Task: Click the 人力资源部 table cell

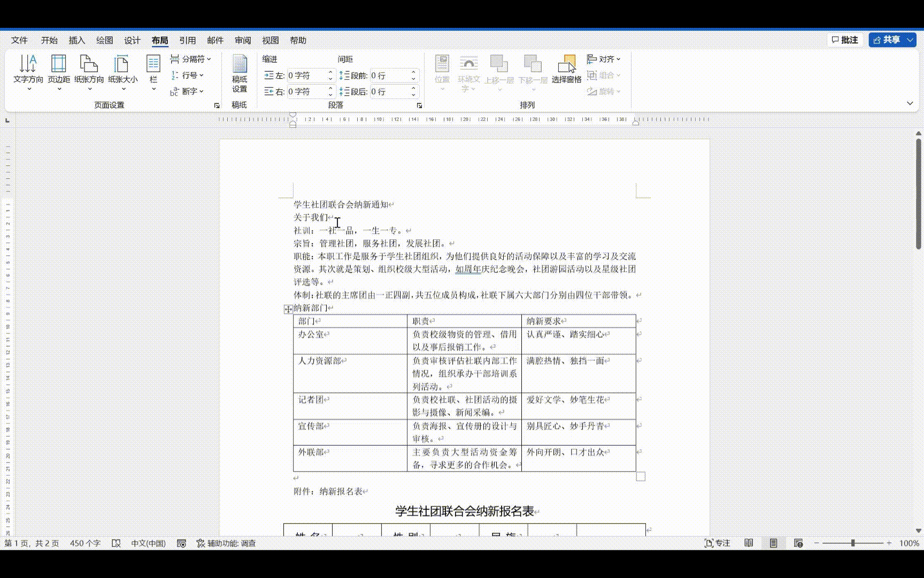Action: click(350, 374)
